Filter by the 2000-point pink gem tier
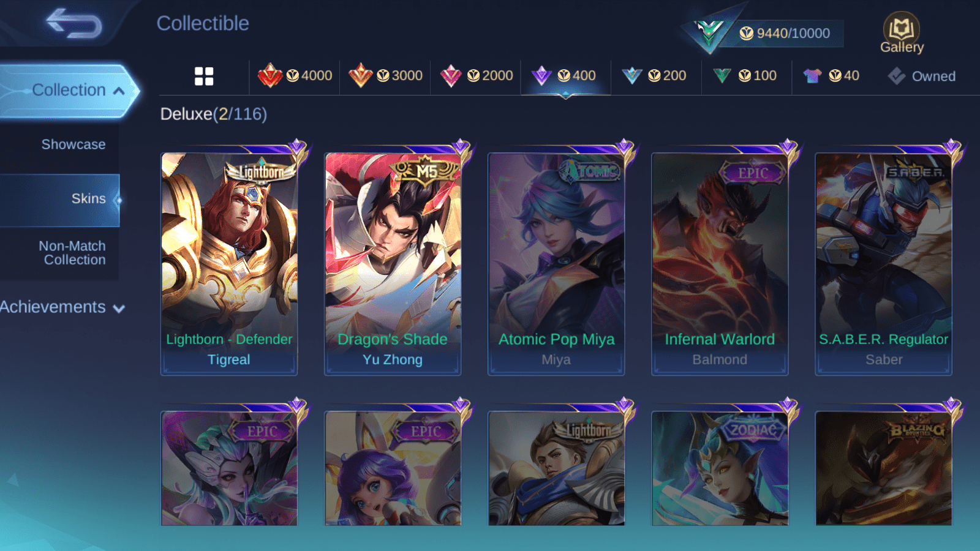Image resolution: width=980 pixels, height=551 pixels. coord(477,76)
